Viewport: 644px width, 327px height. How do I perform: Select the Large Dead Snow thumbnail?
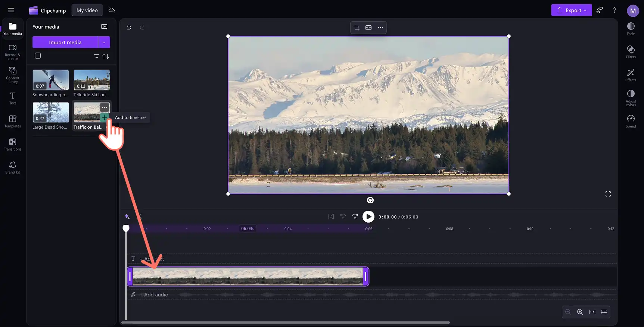[x=51, y=112]
